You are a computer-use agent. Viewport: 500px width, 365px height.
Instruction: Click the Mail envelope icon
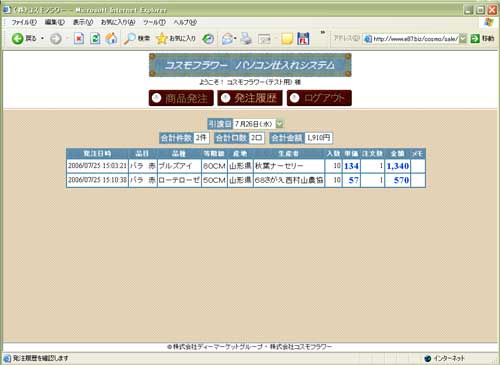click(227, 39)
